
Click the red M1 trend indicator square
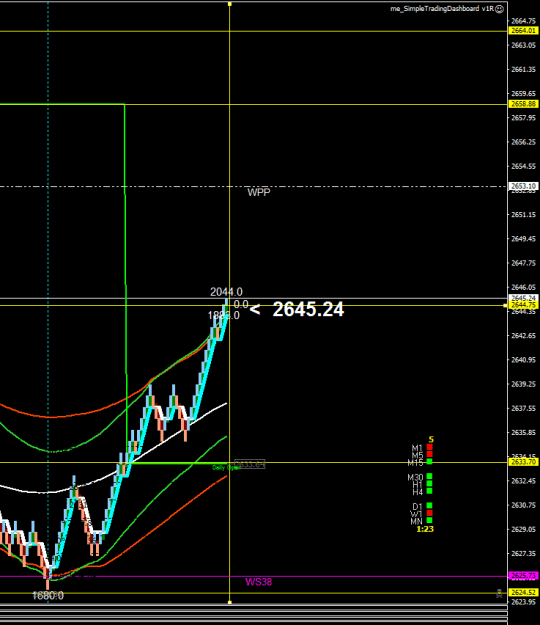click(x=430, y=447)
